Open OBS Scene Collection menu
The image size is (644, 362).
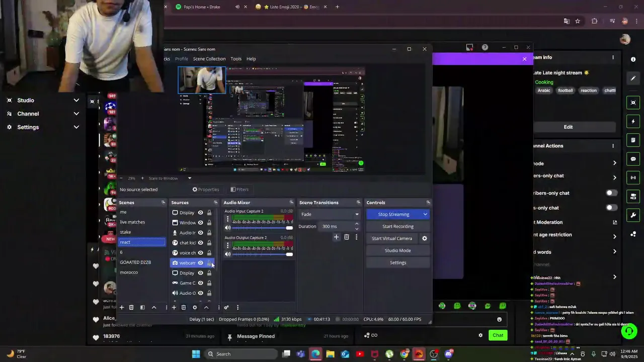click(x=209, y=59)
